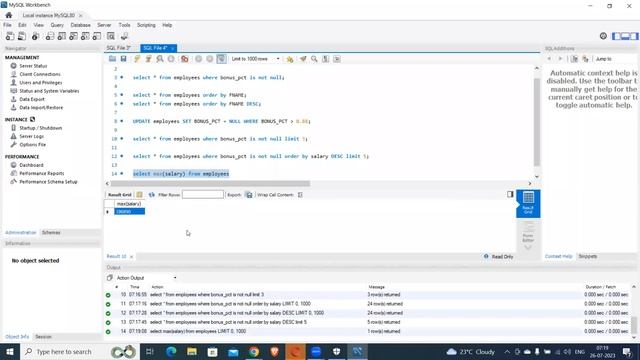
Task: Click the vertical scrollbar of the SQL editor
Action: (537, 122)
